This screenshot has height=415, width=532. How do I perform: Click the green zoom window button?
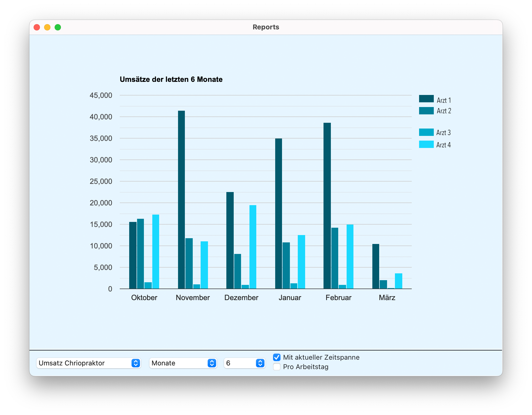point(58,27)
